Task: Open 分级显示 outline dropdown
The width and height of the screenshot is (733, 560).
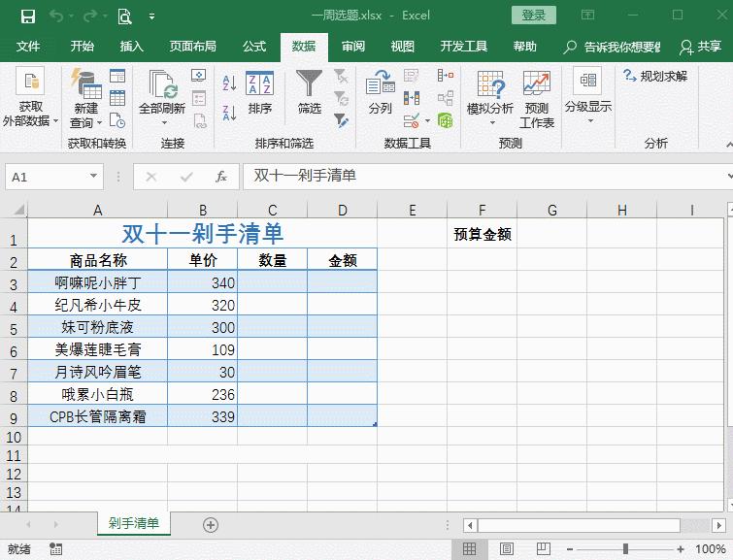Action: 588,96
